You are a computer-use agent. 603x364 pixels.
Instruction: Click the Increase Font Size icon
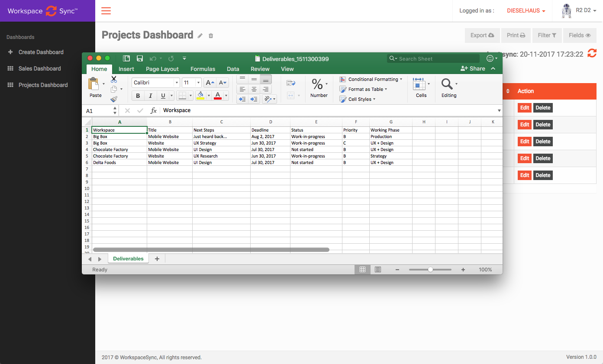point(210,83)
